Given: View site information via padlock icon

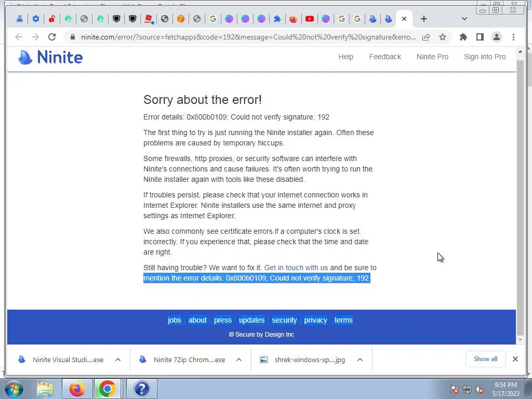Looking at the screenshot, I should click(x=72, y=37).
